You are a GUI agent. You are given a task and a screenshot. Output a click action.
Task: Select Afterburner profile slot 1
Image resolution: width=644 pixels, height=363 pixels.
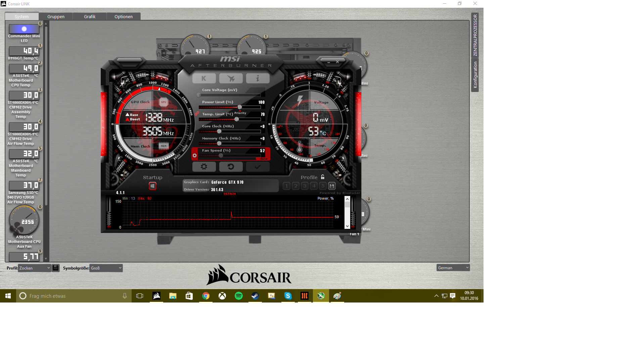tap(286, 186)
